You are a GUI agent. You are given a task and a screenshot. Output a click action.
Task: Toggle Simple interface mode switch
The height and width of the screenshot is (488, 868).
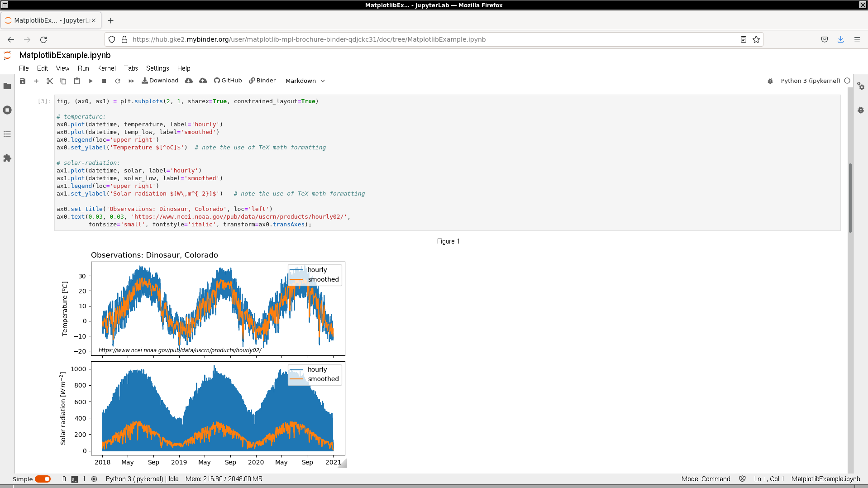coord(43,479)
